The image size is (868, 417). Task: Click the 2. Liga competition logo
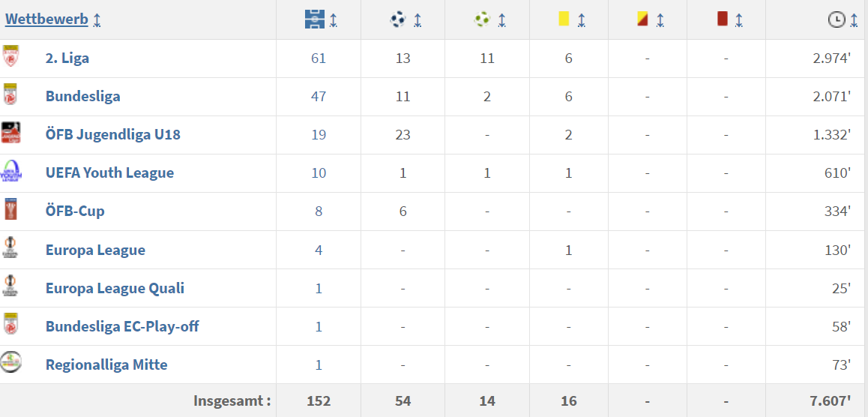[10, 57]
